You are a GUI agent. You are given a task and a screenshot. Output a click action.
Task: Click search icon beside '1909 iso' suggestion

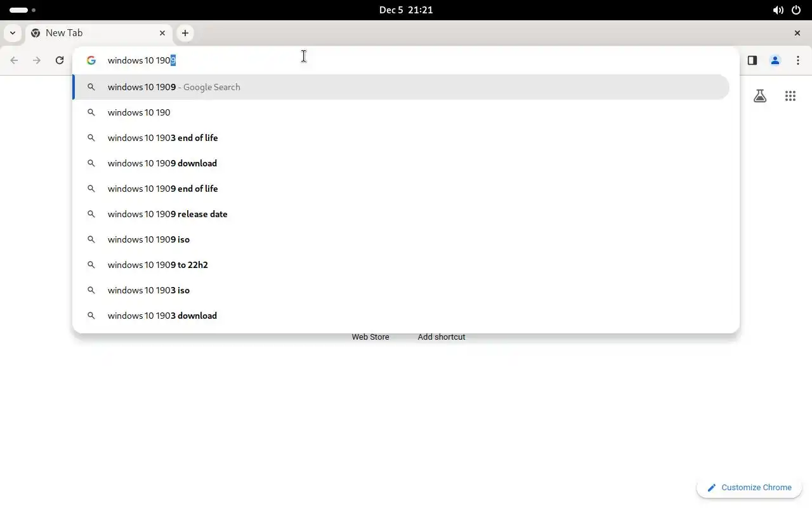tap(91, 239)
